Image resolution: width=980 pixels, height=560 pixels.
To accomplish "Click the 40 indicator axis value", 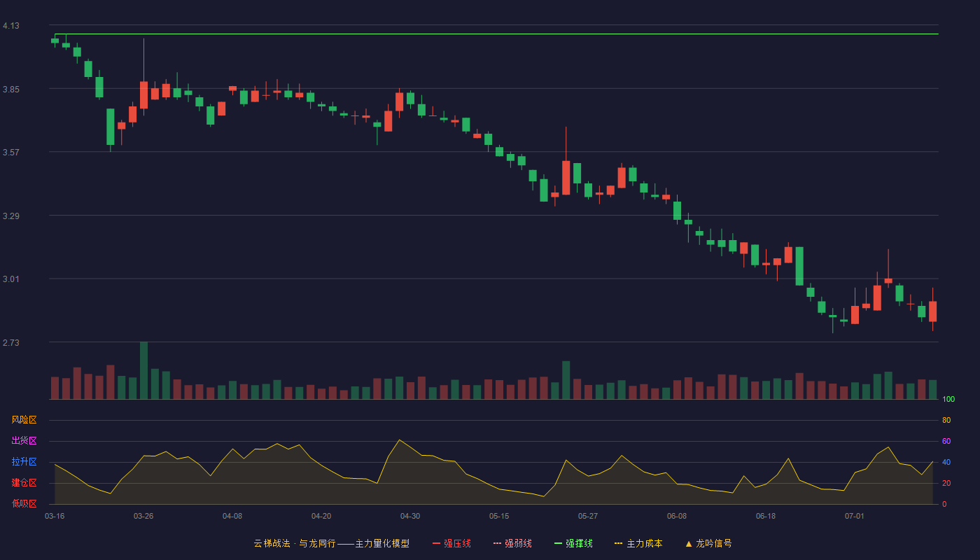I will point(946,462).
